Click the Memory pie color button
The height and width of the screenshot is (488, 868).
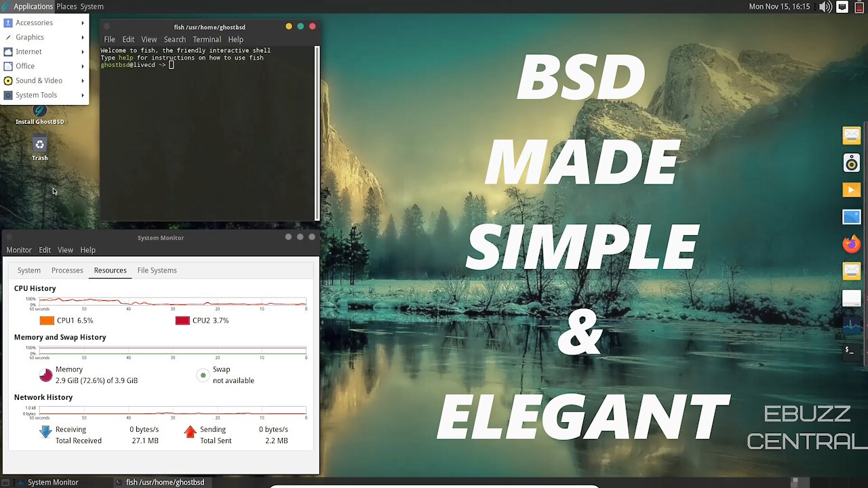coord(45,375)
